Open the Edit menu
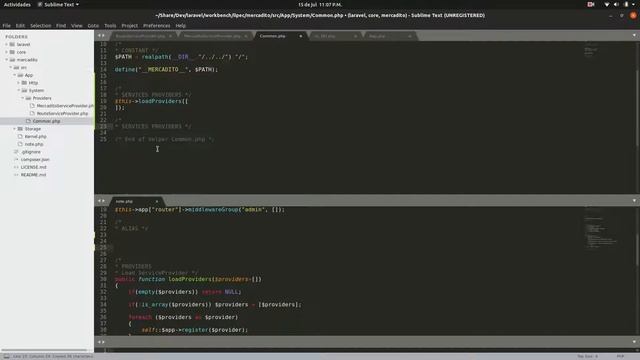Screen dimensions: 640x360 coord(20,25)
